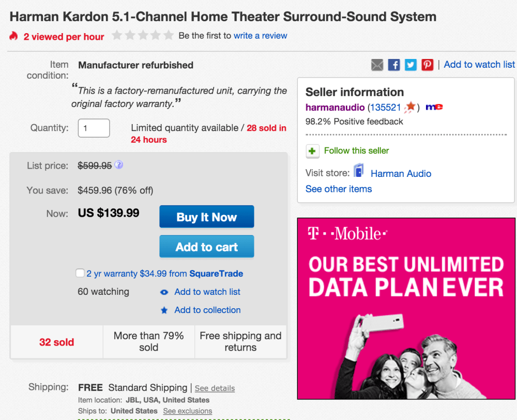Share this item on Twitter
517x420 pixels.
(x=410, y=65)
